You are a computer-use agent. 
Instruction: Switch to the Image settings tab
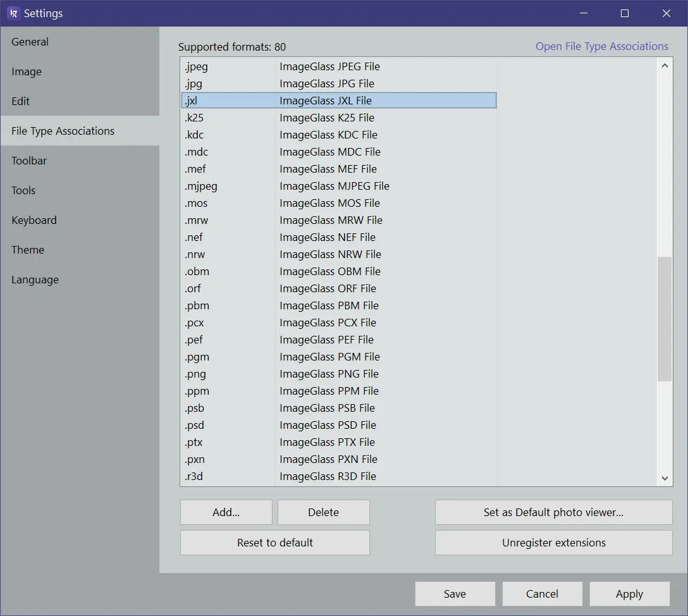[80, 71]
